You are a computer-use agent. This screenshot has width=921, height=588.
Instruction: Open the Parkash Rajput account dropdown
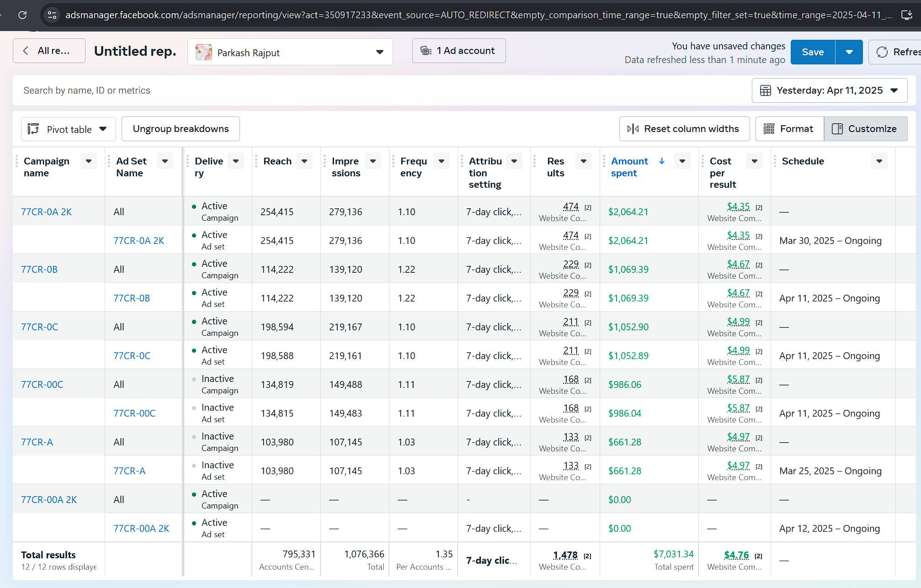pos(290,52)
